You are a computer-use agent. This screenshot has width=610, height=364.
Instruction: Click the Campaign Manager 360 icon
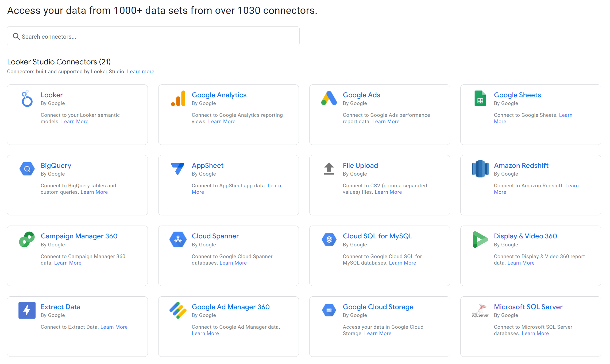pos(27,239)
